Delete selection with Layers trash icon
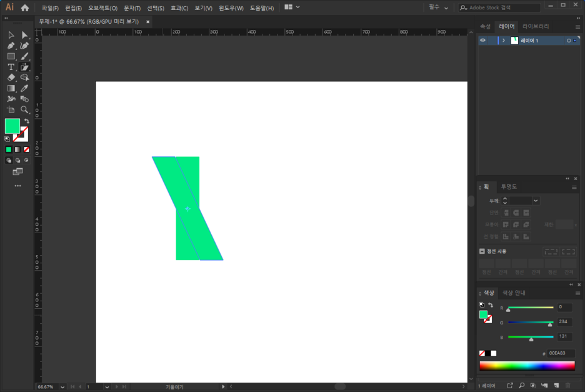This screenshot has height=392, width=585. click(x=568, y=385)
